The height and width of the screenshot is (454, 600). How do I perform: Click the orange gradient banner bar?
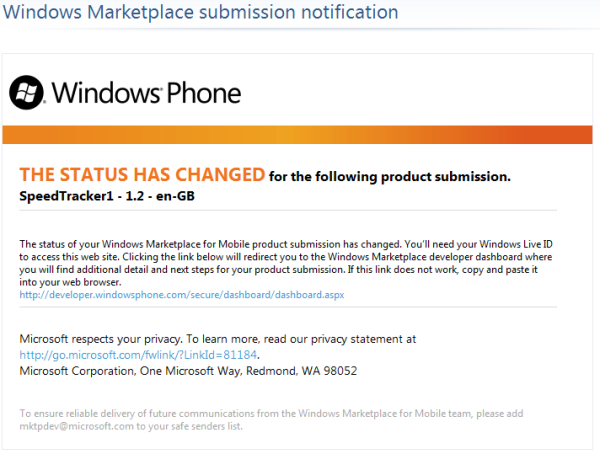[297, 135]
